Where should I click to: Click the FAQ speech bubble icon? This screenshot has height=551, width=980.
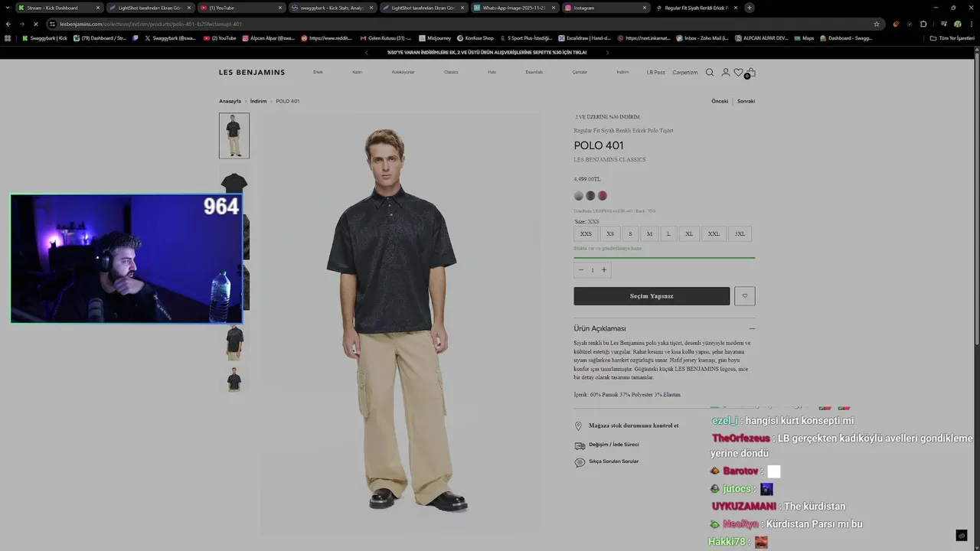point(580,462)
